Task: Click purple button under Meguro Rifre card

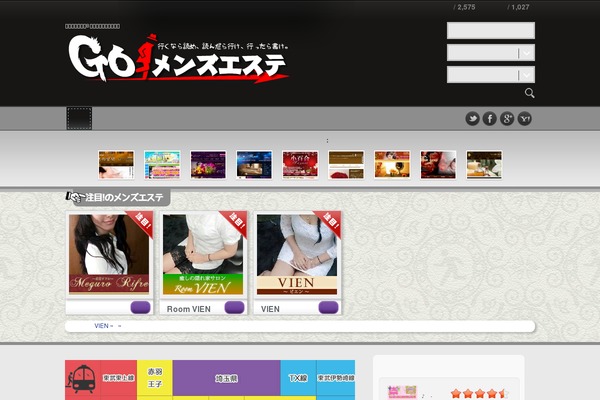Action: 140,307
